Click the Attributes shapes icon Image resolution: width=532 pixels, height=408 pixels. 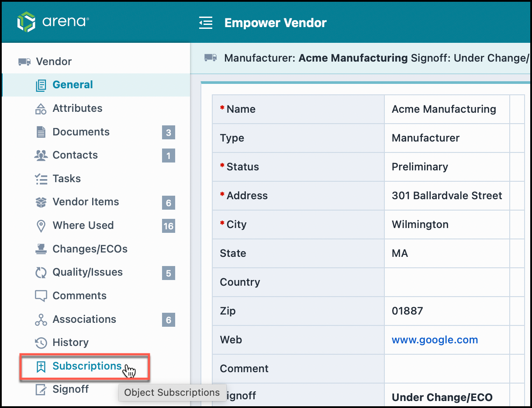tap(41, 109)
